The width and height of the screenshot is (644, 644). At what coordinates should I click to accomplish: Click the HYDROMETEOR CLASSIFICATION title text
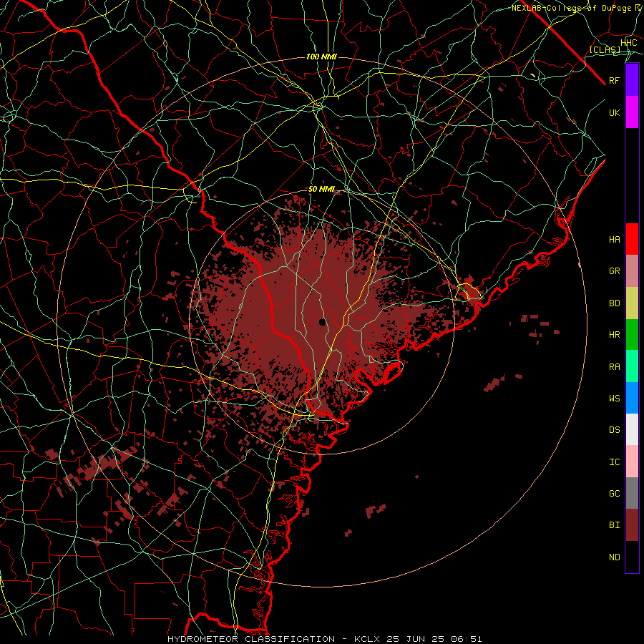(251, 639)
